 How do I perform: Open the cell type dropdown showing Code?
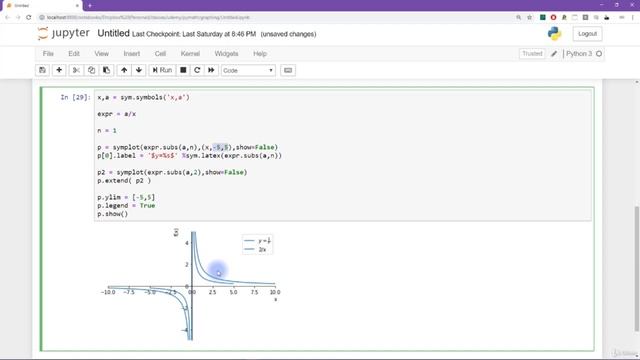click(248, 70)
